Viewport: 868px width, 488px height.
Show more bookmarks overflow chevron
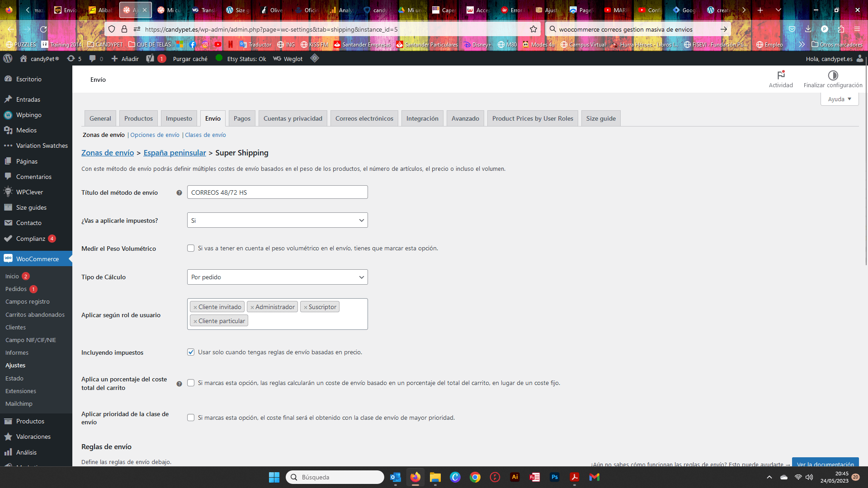(x=802, y=44)
